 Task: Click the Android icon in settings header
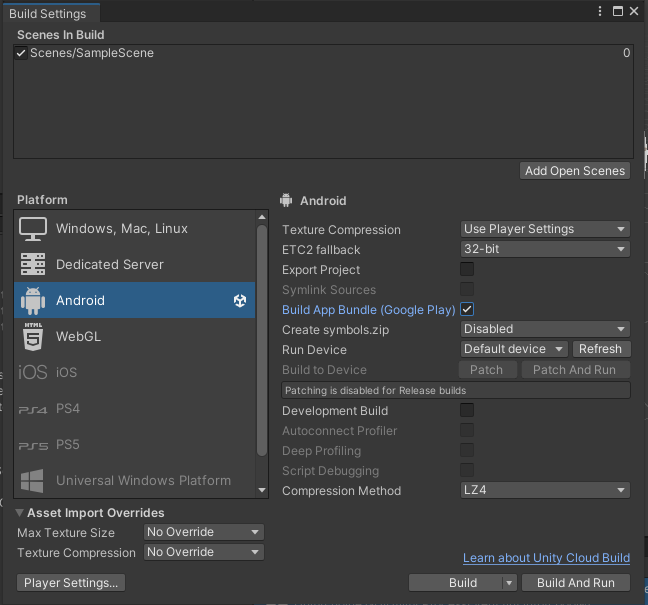point(286,200)
